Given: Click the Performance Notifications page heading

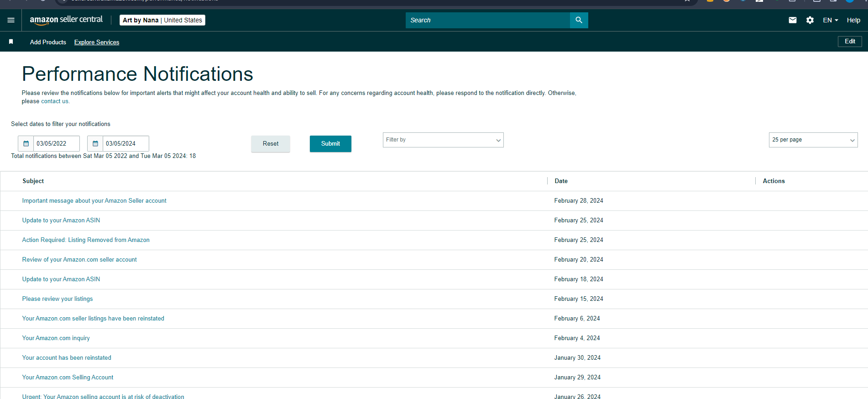Looking at the screenshot, I should [137, 74].
